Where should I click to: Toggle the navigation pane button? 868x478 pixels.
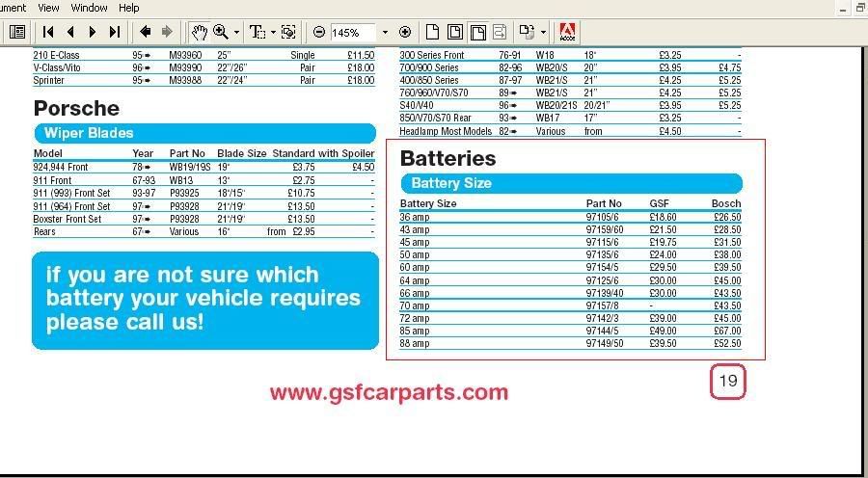click(16, 32)
